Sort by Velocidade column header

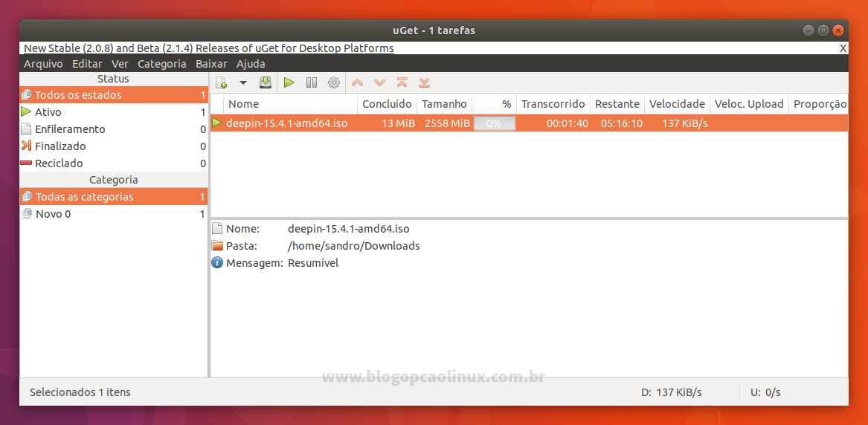point(677,104)
